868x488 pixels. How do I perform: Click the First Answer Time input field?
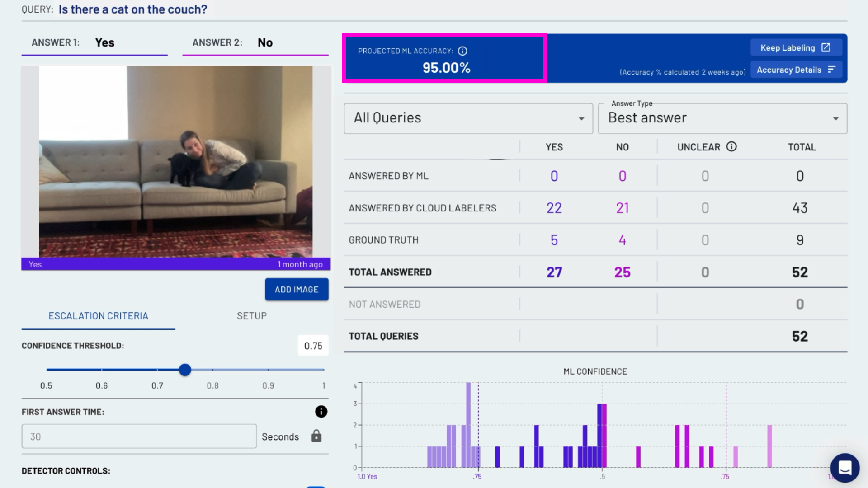139,436
